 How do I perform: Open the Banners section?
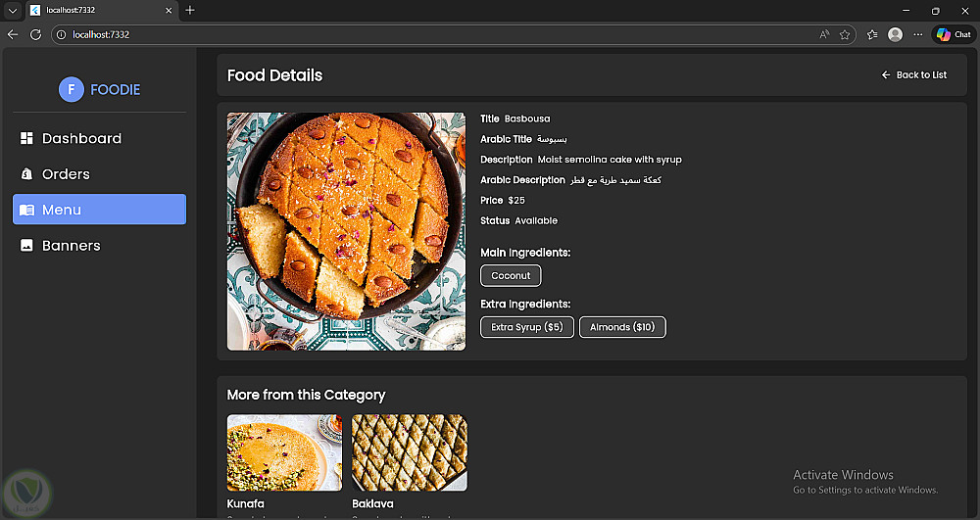coord(71,246)
